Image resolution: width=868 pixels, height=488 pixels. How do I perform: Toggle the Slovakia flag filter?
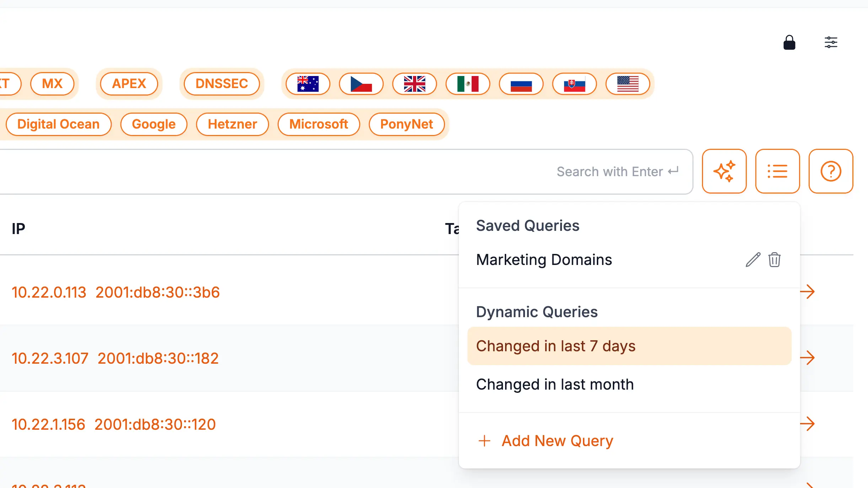point(574,84)
